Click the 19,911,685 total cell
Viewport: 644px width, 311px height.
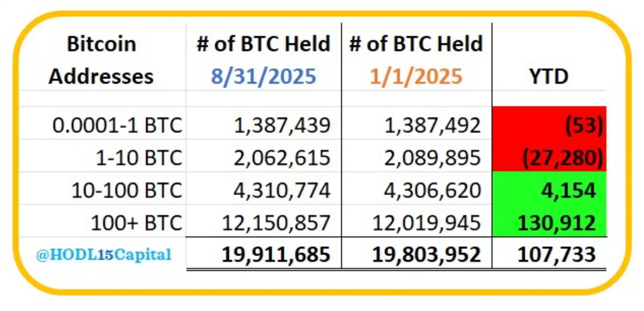click(276, 255)
